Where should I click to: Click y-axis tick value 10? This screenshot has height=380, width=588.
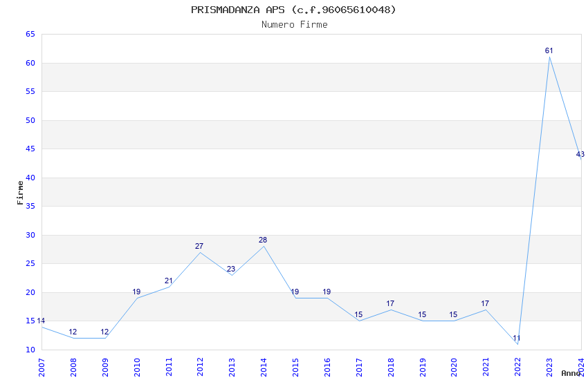pos(30,350)
